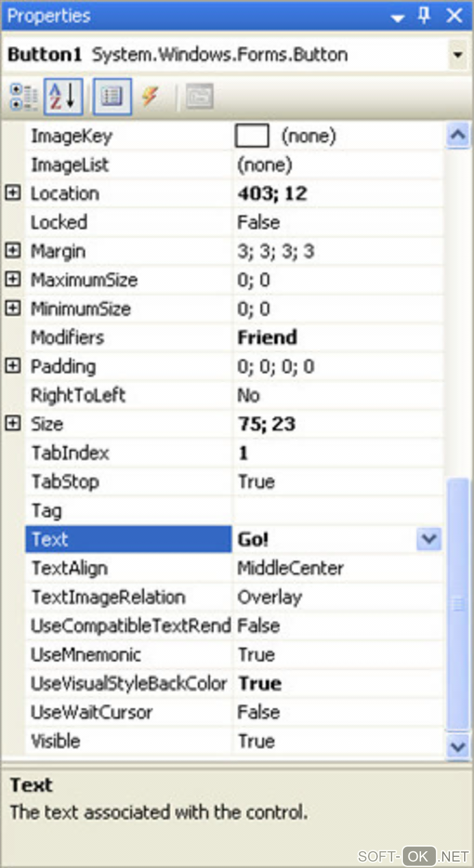The height and width of the screenshot is (868, 474).
Task: Click the disabled Property Pages icon
Action: click(199, 97)
